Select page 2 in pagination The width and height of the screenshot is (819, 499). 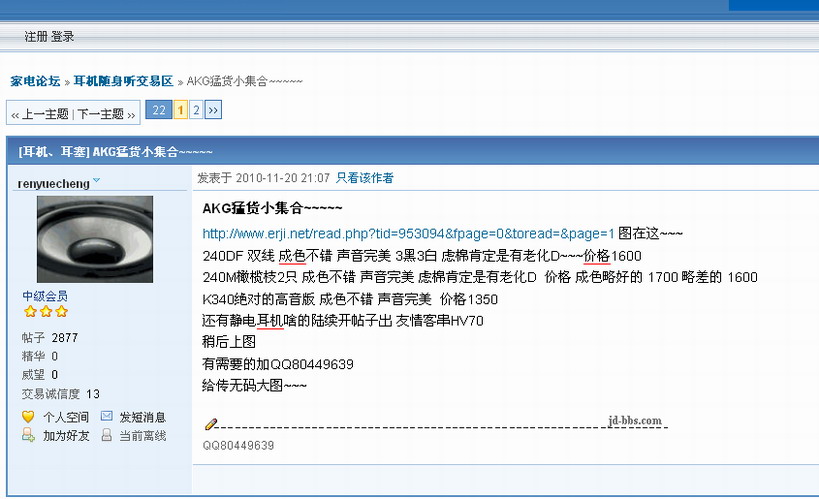196,110
